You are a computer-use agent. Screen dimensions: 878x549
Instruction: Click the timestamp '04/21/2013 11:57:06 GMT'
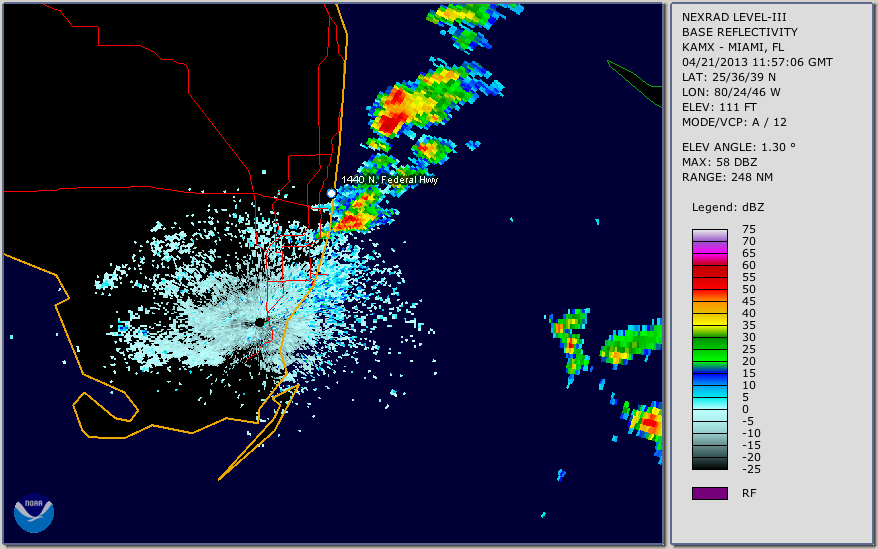tap(757, 62)
